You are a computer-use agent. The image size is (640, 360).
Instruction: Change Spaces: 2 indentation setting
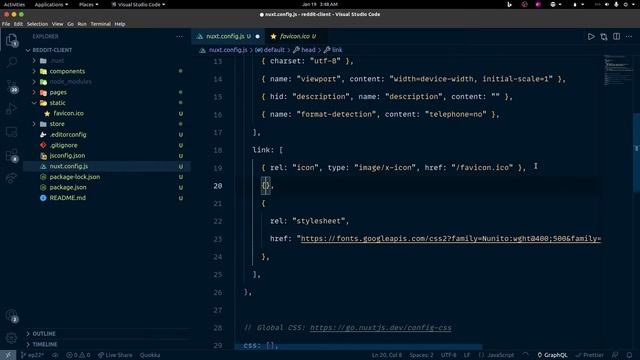(421, 355)
